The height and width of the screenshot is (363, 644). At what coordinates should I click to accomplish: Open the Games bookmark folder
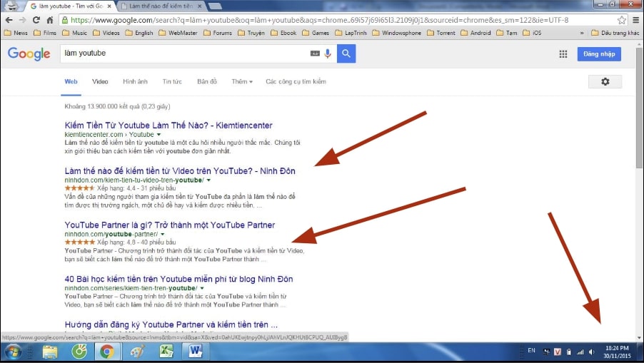316,33
